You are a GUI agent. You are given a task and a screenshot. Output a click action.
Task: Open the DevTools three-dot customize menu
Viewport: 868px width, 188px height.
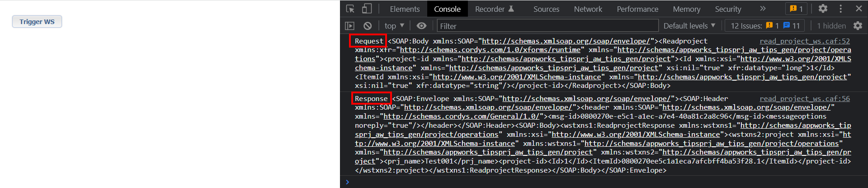click(840, 9)
